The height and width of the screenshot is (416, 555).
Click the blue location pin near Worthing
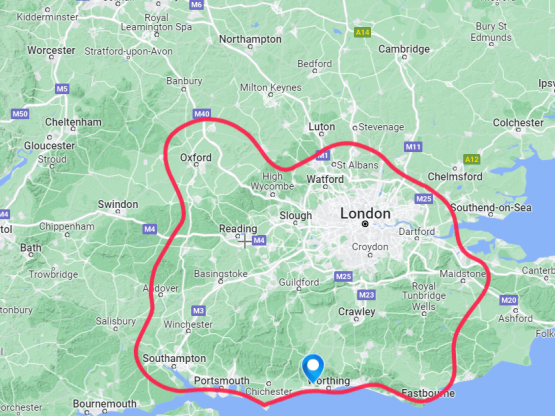point(313,368)
